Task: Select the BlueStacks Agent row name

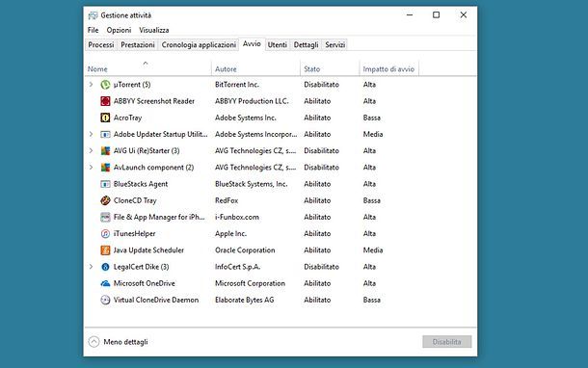Action: click(141, 184)
